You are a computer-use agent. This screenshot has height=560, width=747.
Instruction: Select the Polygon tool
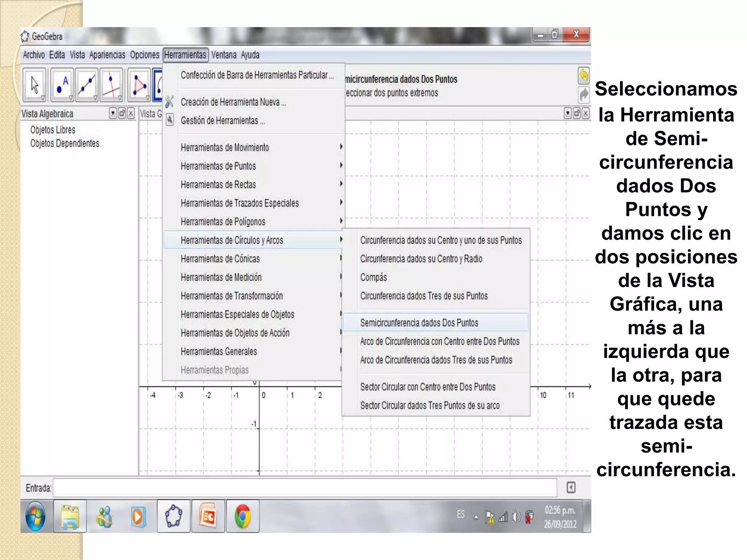139,85
